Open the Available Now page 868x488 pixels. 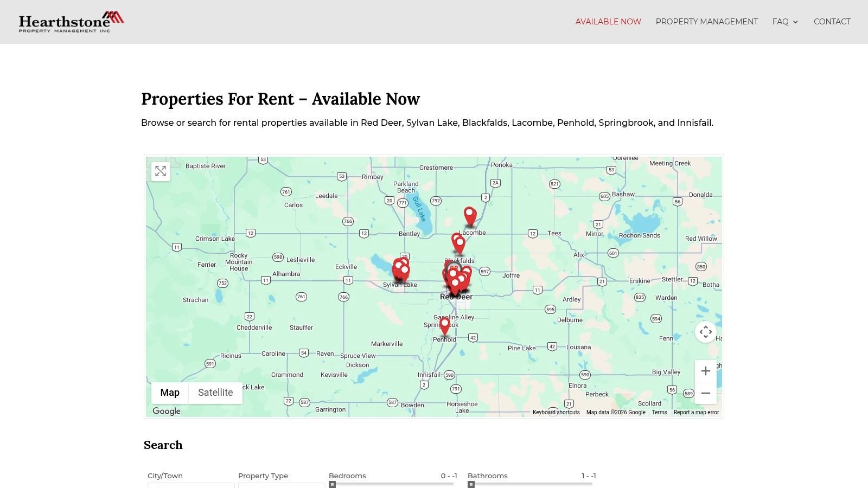point(608,22)
